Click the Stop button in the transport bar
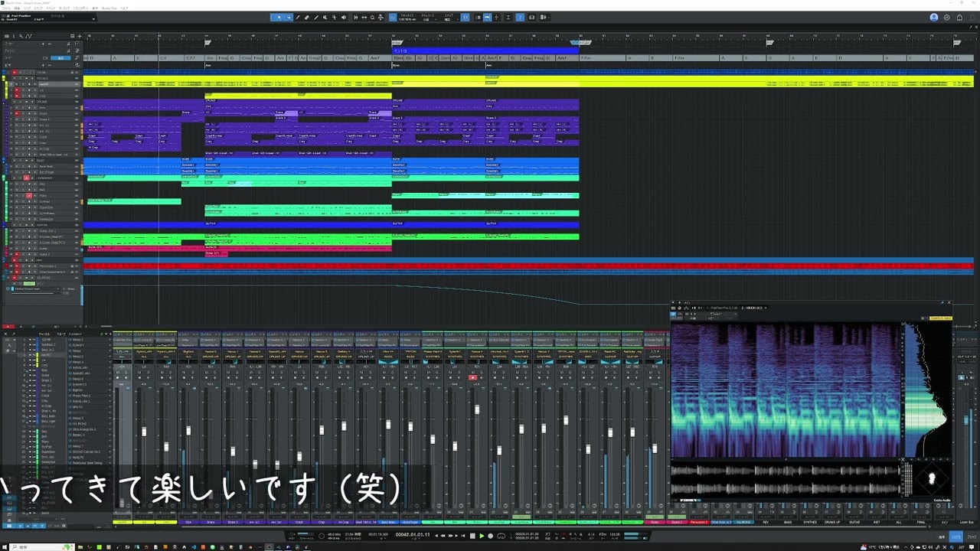The height and width of the screenshot is (551, 980). coord(472,536)
